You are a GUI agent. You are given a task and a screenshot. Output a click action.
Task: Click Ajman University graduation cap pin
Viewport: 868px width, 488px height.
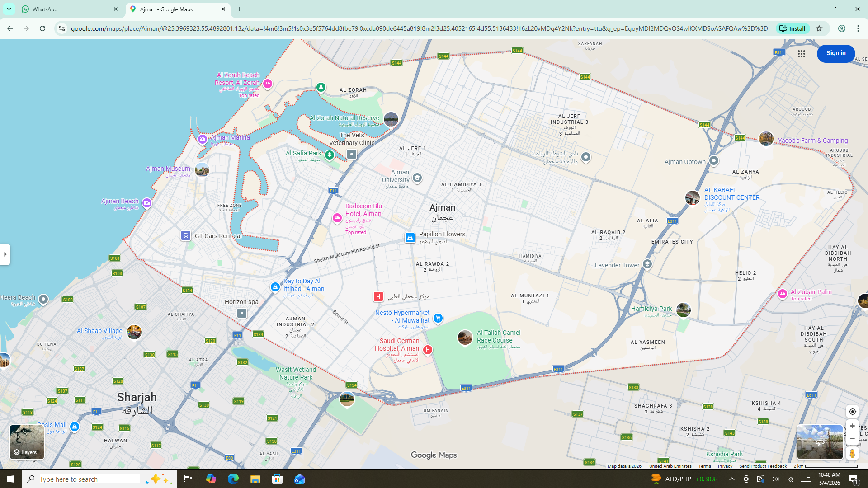point(417,178)
